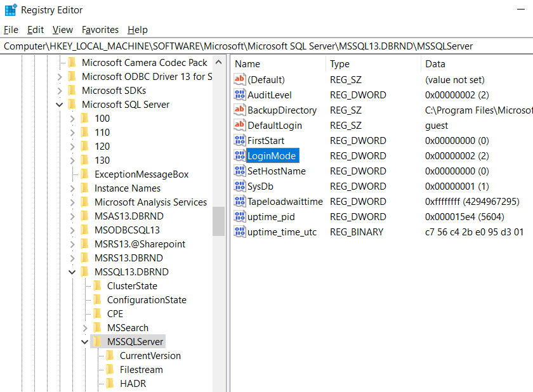Screen dimensions: 533x392
Task: Click the folder icon of CPE key
Action: 97,313
